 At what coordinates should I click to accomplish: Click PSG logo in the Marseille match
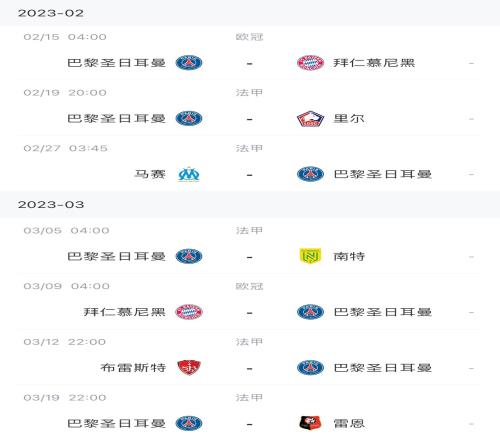click(x=310, y=174)
